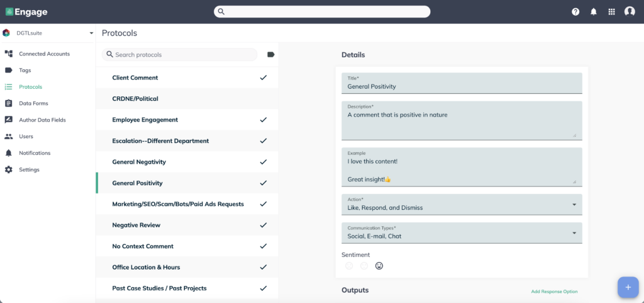Click the top global search bar
The image size is (644, 303).
[x=322, y=11]
